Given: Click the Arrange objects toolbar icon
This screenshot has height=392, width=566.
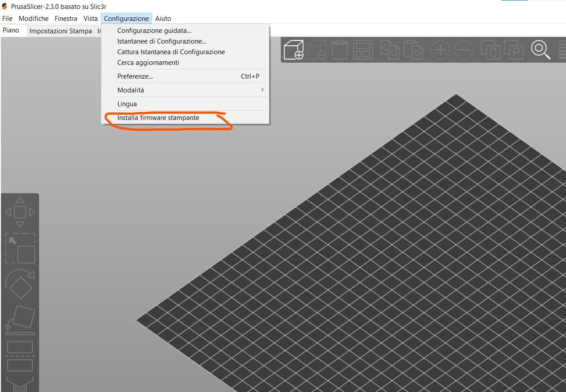Looking at the screenshot, I should [363, 50].
